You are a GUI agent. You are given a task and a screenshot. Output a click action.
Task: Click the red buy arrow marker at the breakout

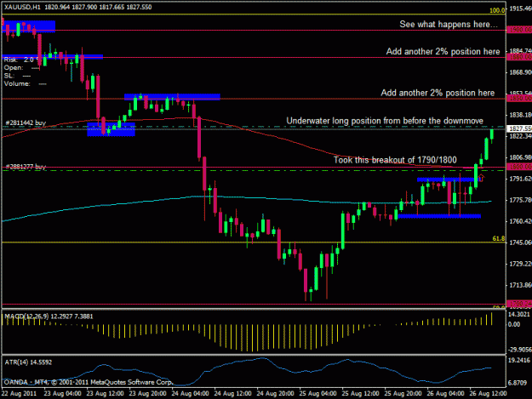[481, 178]
